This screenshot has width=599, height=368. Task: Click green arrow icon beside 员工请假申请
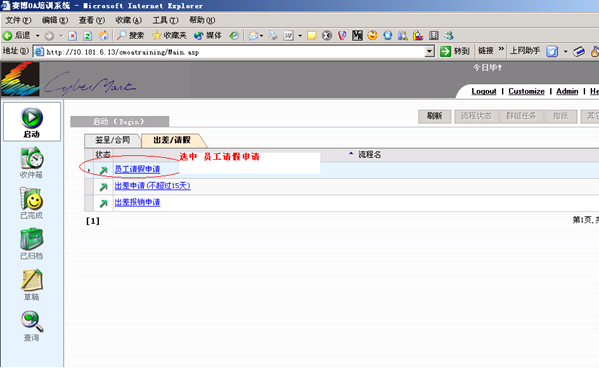coord(103,170)
